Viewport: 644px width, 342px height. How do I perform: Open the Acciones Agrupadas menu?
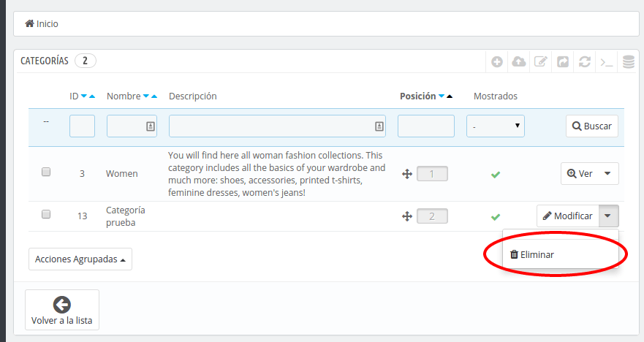pyautogui.click(x=80, y=259)
